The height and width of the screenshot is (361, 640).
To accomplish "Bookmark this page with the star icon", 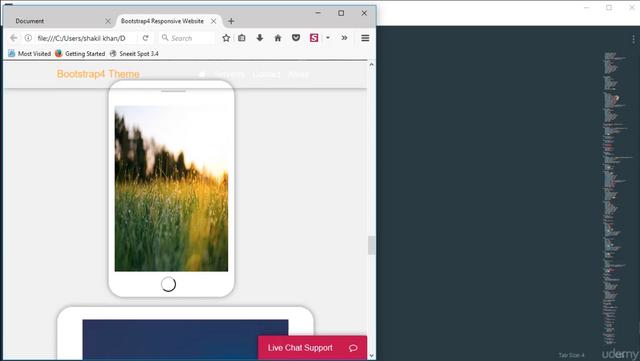I will [x=226, y=38].
